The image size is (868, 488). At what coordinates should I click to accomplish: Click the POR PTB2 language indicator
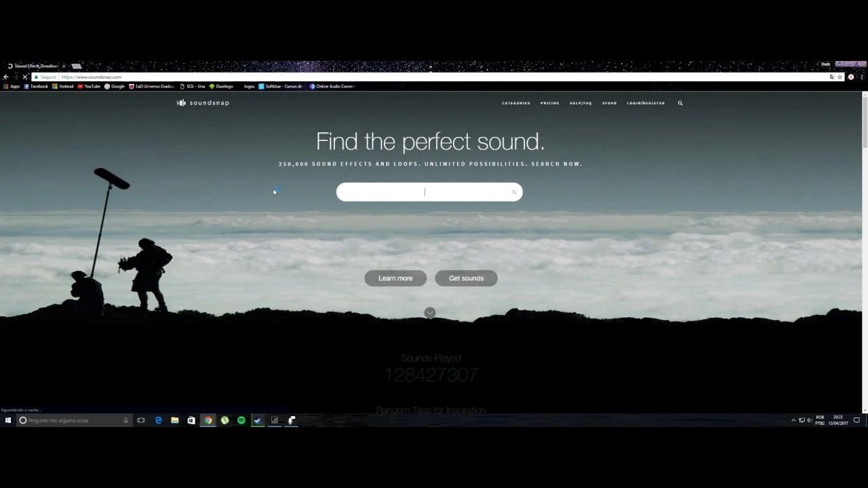point(820,420)
